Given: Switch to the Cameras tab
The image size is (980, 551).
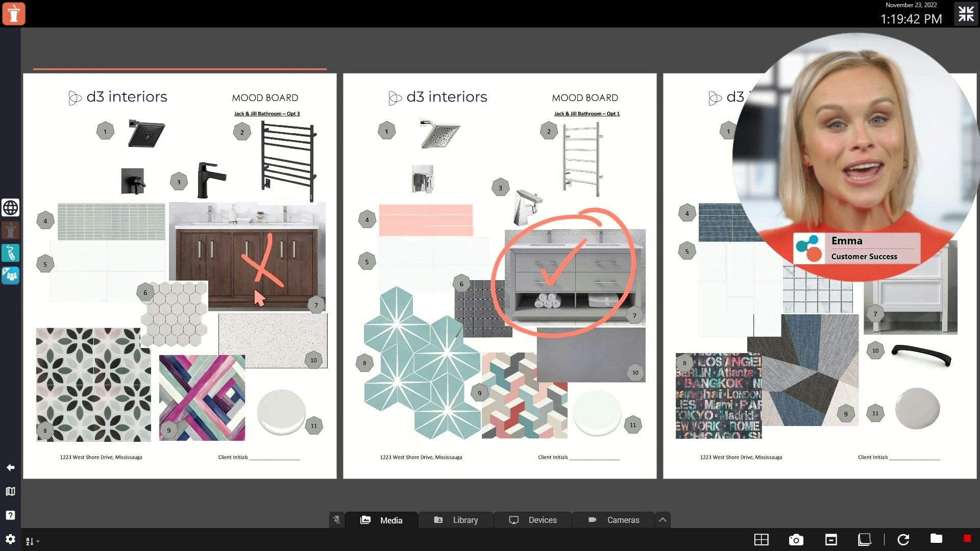Looking at the screenshot, I should 614,520.
